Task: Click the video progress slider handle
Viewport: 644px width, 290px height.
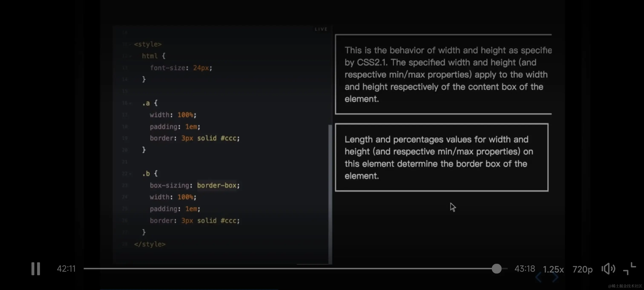Action: pyautogui.click(x=496, y=268)
